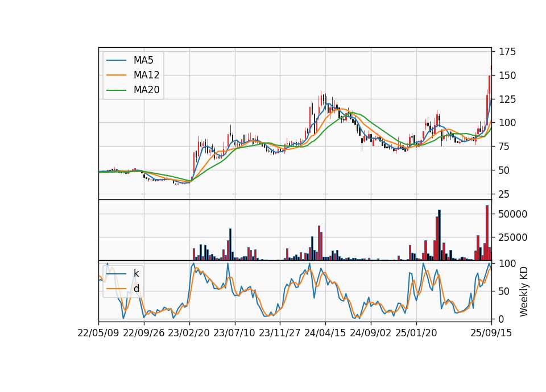
Task: Click the 25/01/20 date tick label
Action: 416,333
